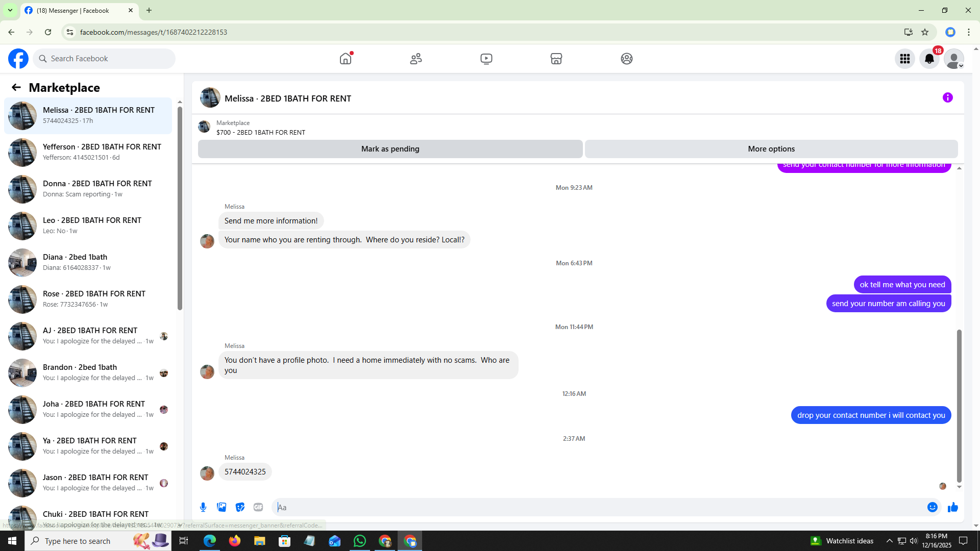The image size is (980, 551).
Task: Open Donna's Scam reporting conversation
Action: click(88, 189)
